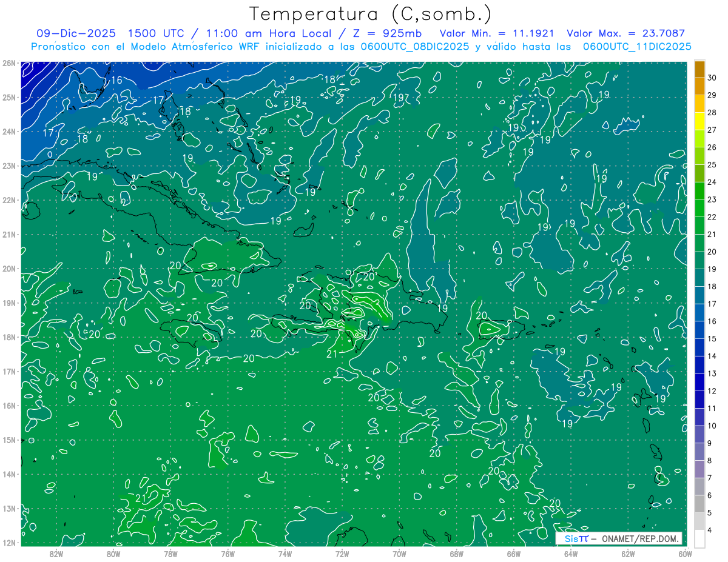
Task: Click the 74W longitude axis label
Action: click(x=285, y=553)
